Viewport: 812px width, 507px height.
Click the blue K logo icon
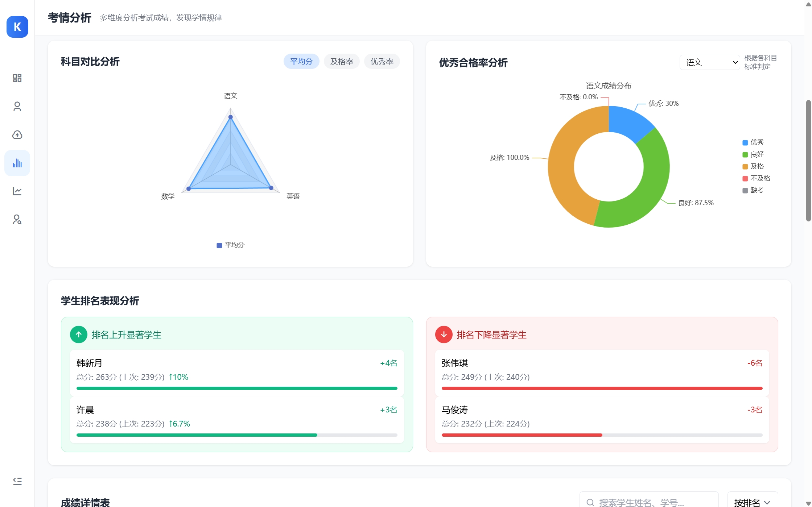click(x=17, y=27)
